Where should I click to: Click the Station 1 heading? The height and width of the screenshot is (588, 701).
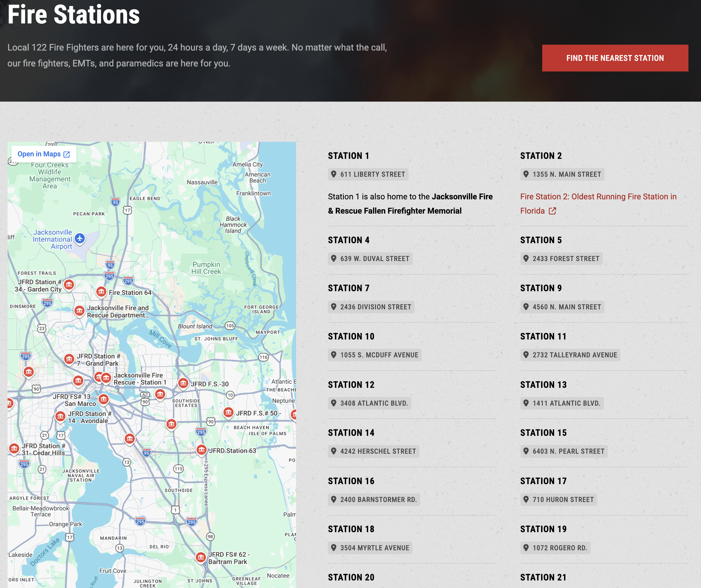349,156
